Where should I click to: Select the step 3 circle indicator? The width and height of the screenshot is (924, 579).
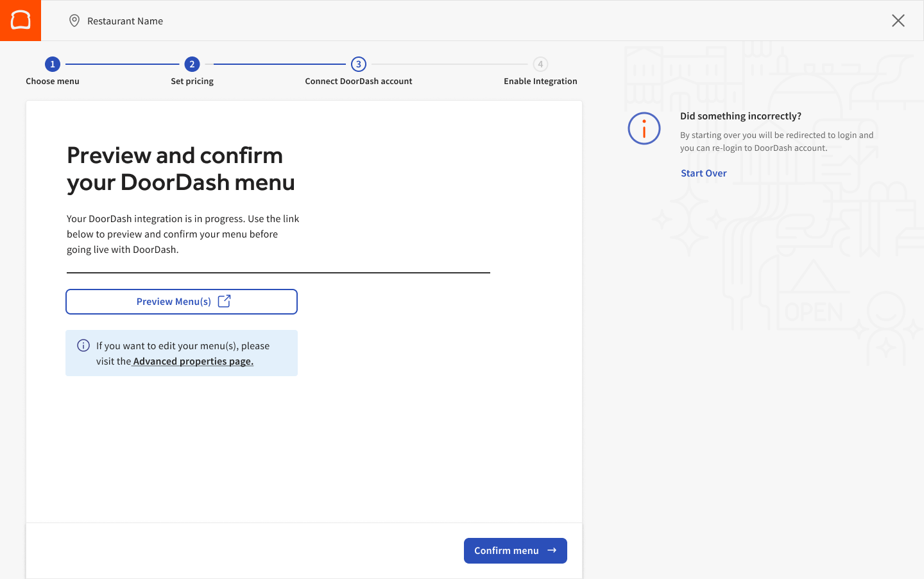pos(359,64)
